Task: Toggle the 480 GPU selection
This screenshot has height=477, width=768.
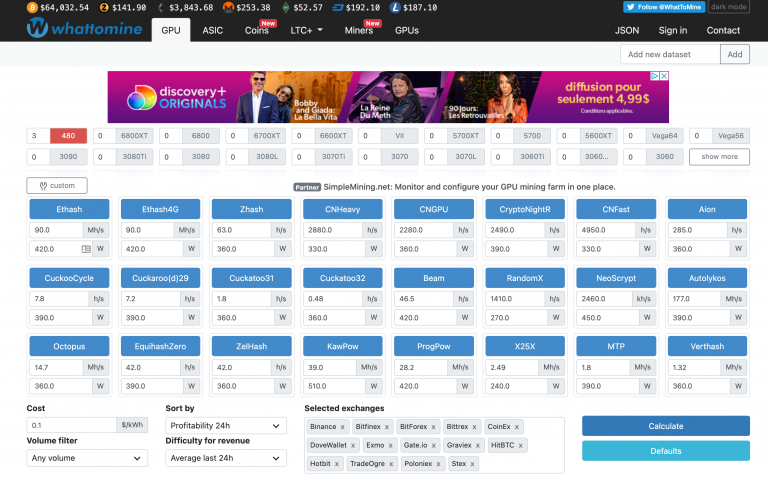Action: pyautogui.click(x=68, y=136)
